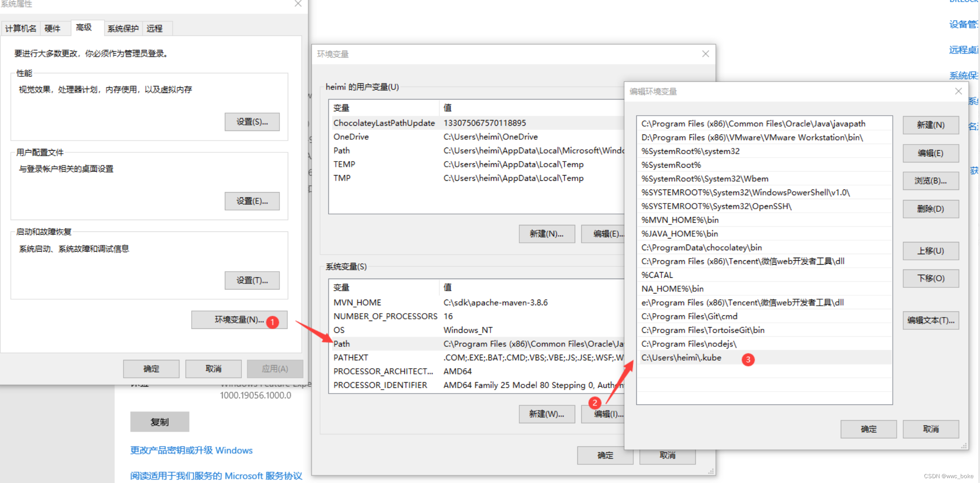
Task: Select %SystemRoot%\System32\Wbem entry
Action: (x=764, y=179)
